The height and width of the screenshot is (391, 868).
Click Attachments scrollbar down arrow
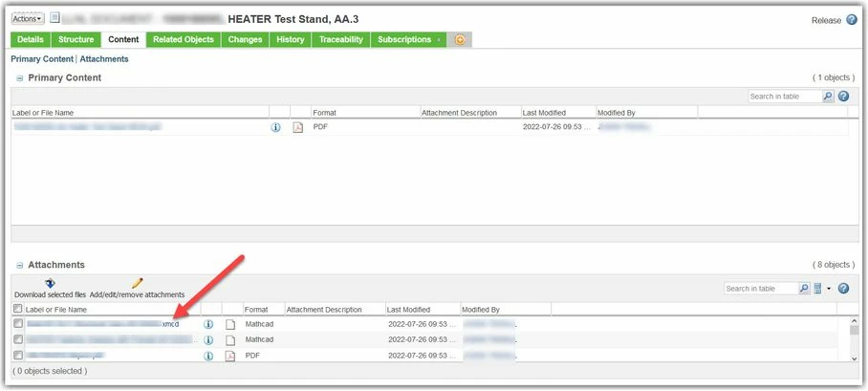click(855, 358)
